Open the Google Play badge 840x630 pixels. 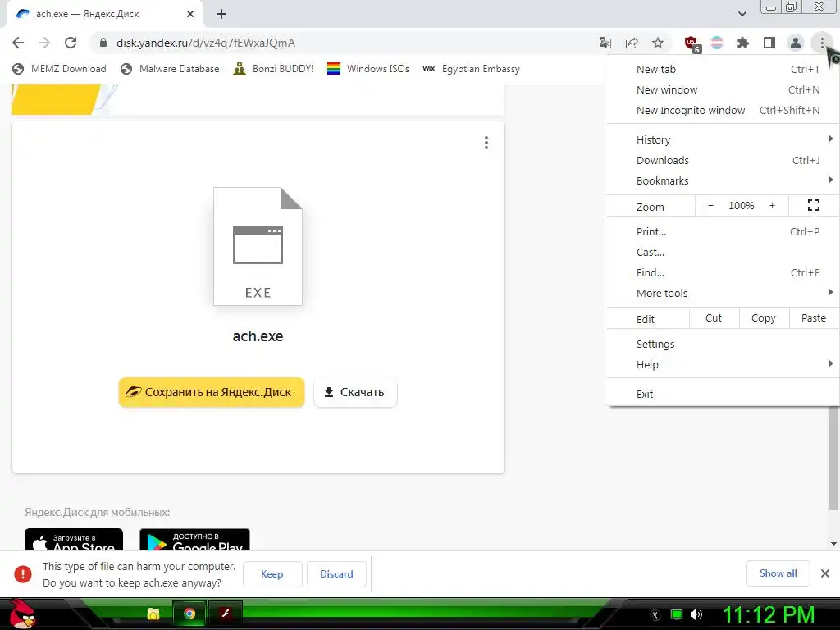194,540
